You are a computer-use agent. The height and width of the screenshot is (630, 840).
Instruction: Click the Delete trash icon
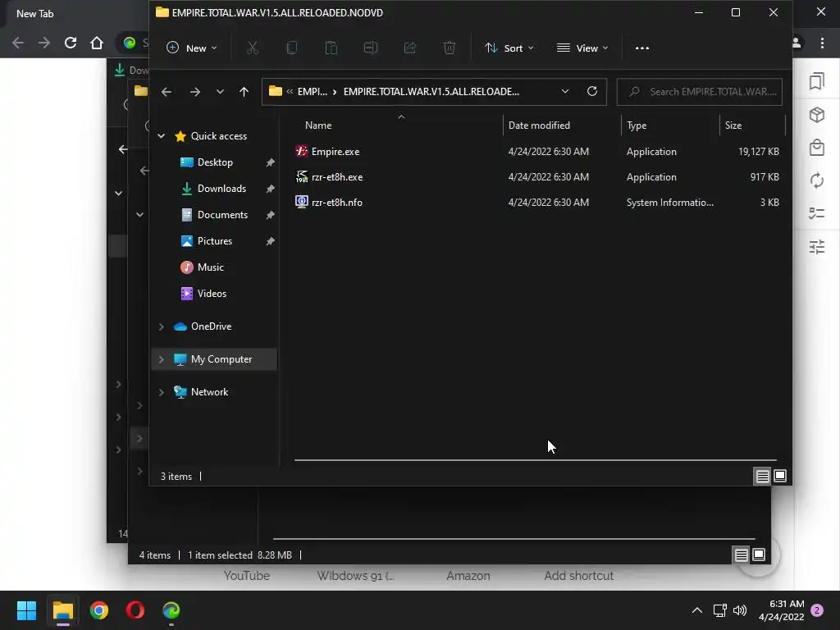coord(450,48)
